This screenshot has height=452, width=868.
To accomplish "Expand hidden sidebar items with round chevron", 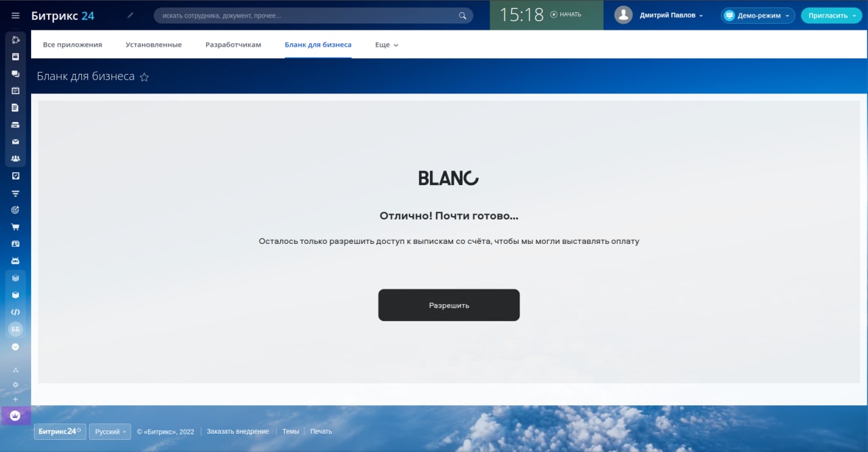I will tap(16, 346).
